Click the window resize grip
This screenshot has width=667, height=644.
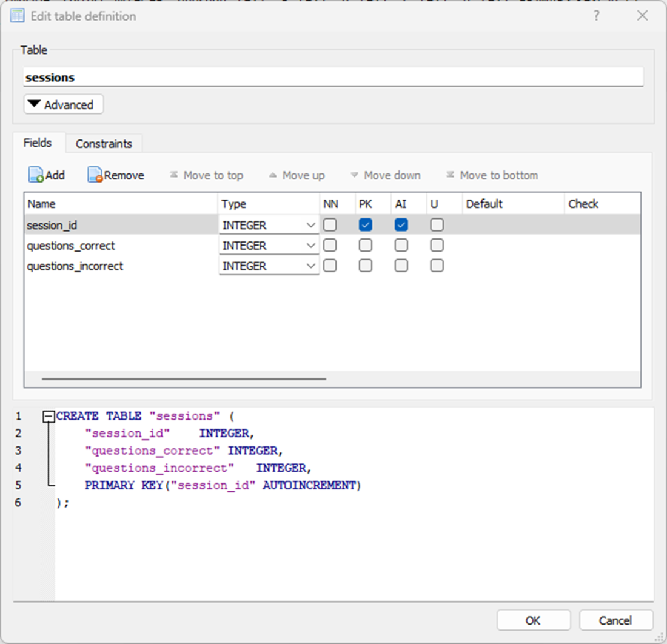659,637
